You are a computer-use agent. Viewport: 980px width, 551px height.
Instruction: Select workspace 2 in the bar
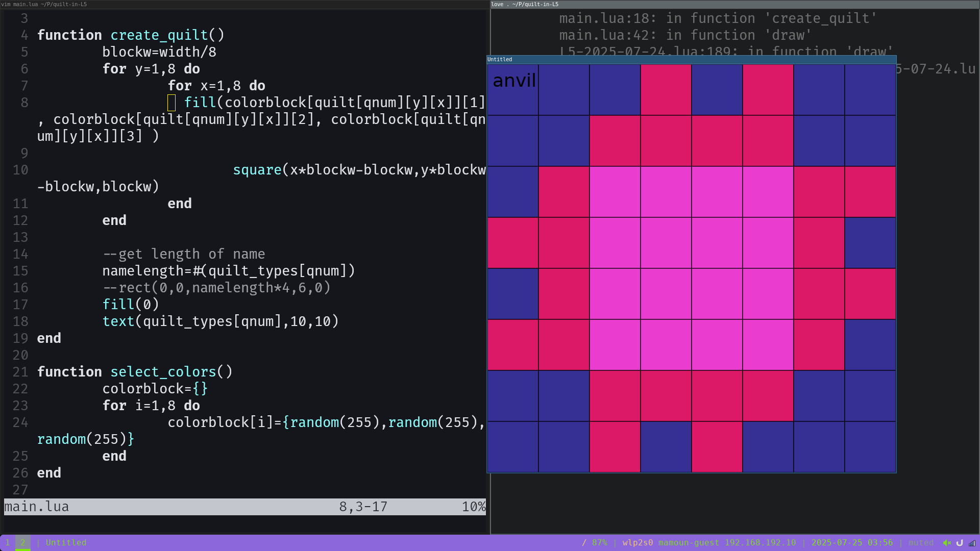[x=22, y=543]
